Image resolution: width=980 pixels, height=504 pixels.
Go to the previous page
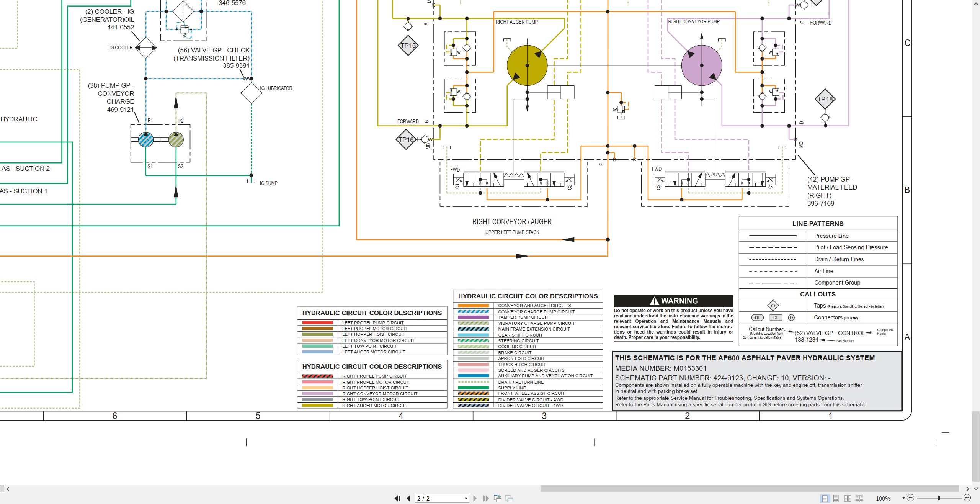(x=408, y=498)
